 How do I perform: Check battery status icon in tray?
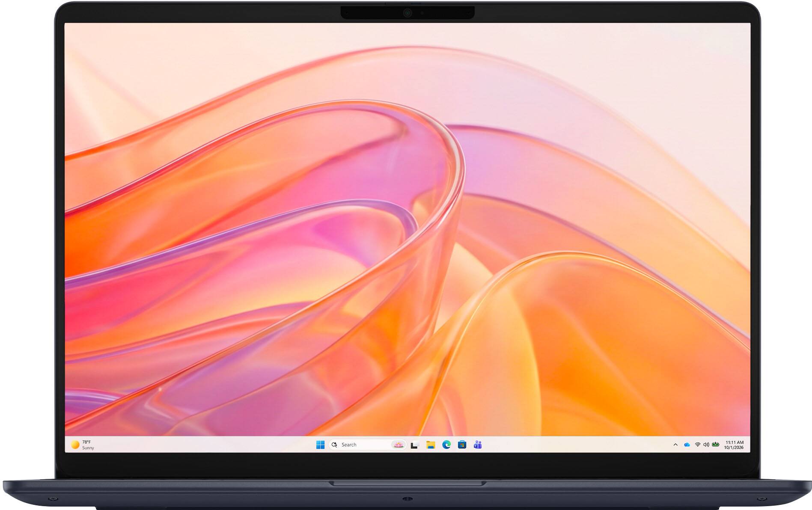(x=716, y=445)
